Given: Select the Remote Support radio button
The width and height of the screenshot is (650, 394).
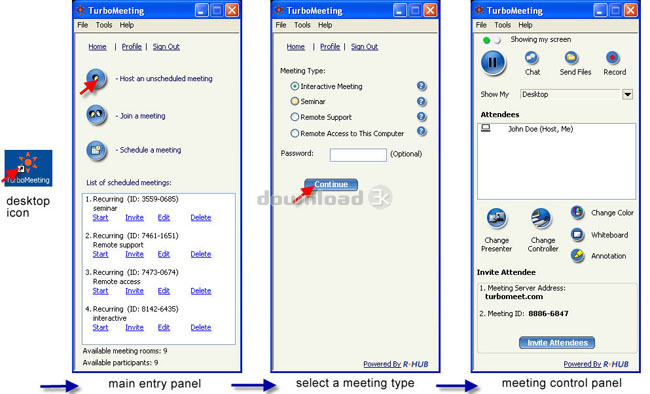Looking at the screenshot, I should click(x=294, y=117).
